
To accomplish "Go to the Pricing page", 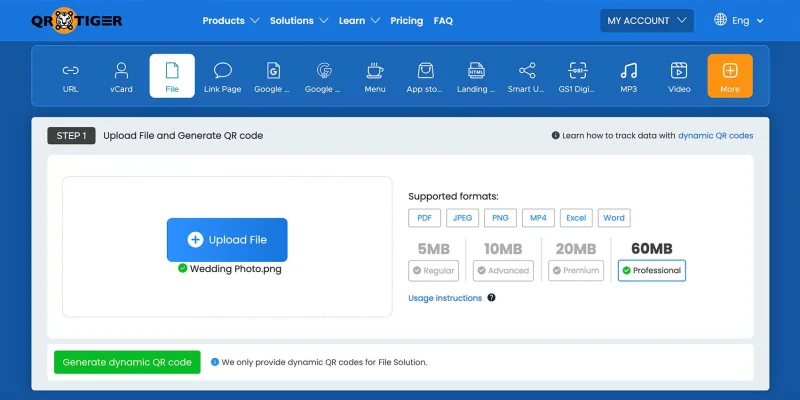I will click(x=407, y=21).
